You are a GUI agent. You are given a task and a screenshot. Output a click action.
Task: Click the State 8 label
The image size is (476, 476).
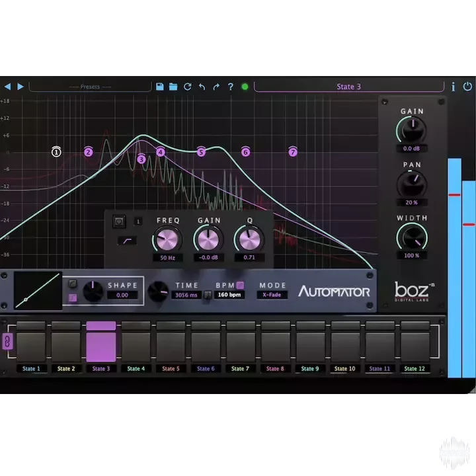point(275,368)
